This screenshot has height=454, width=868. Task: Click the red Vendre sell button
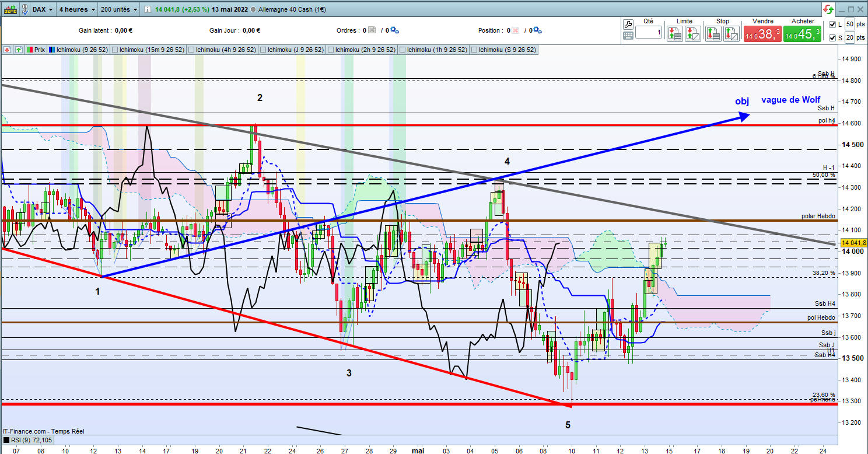point(762,34)
